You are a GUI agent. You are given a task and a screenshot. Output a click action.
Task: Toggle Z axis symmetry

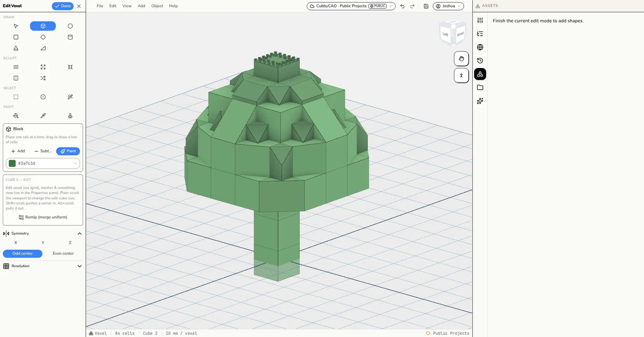click(x=70, y=243)
